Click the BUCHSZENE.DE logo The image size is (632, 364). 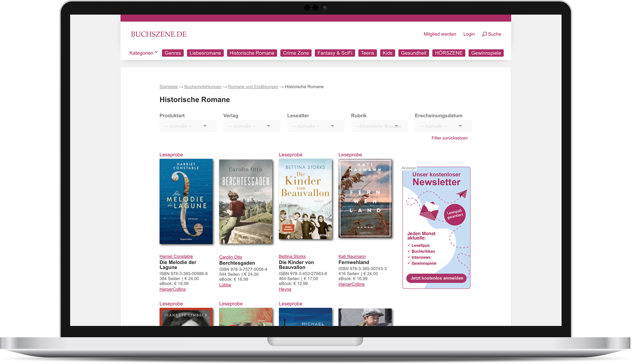pos(158,34)
